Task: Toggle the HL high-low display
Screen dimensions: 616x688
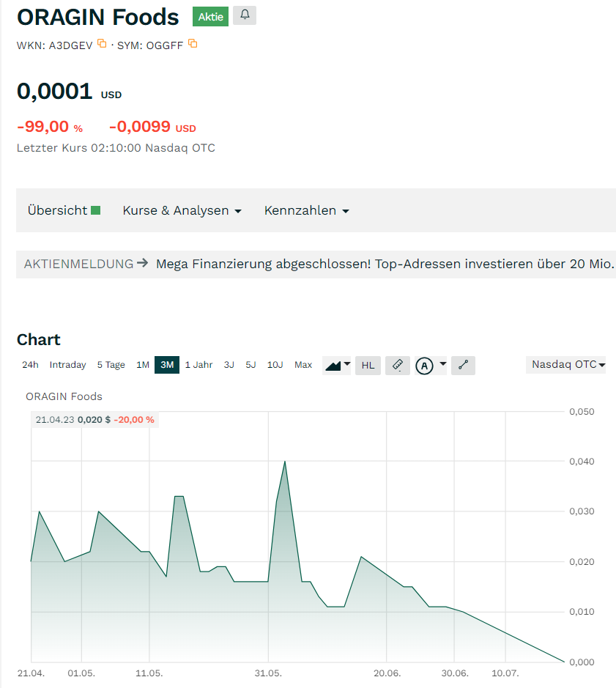Action: (x=368, y=365)
